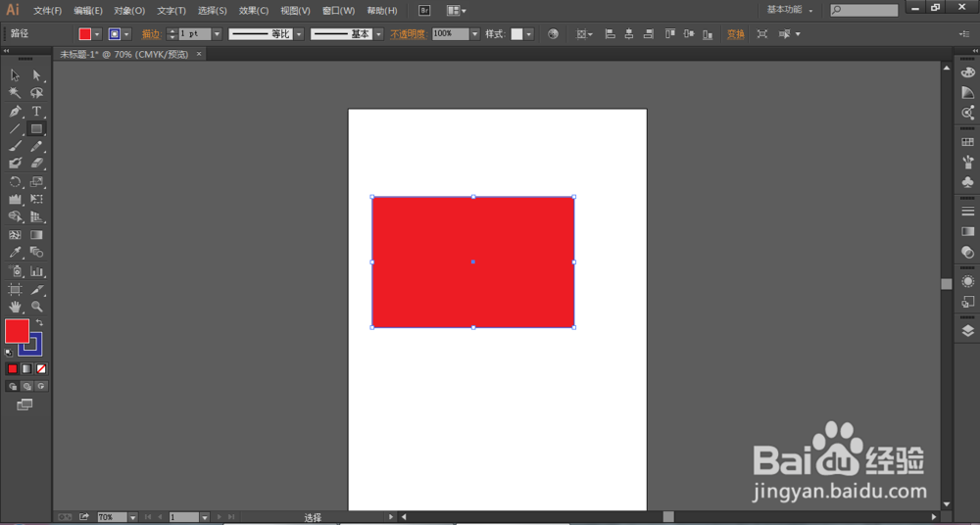Set paint mode to None
Screen dimensions: 980x525
[x=40, y=368]
